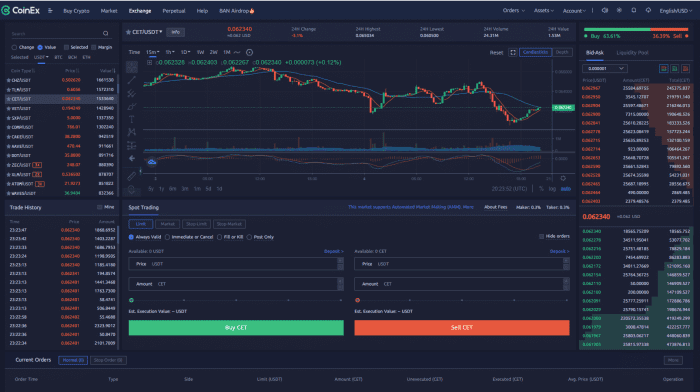Screen dimensions: 700x392
Task: Click the buy-side Deposit link
Action: point(333,251)
